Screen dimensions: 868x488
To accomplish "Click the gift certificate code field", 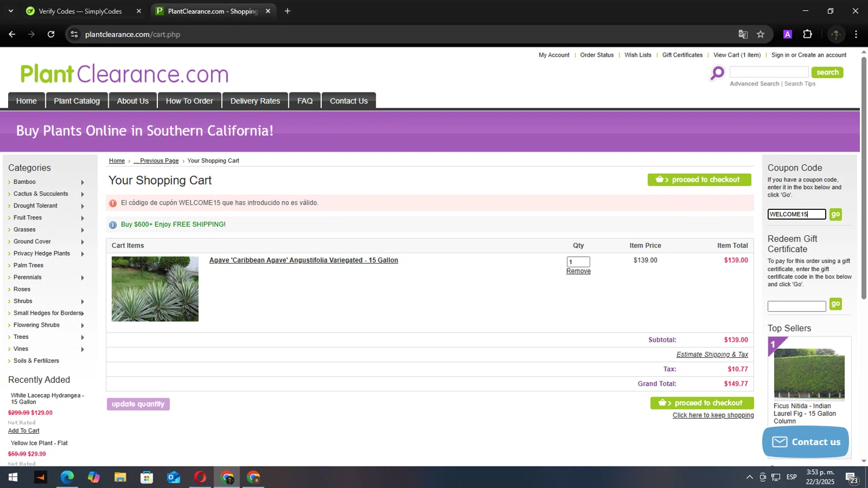I will [797, 306].
